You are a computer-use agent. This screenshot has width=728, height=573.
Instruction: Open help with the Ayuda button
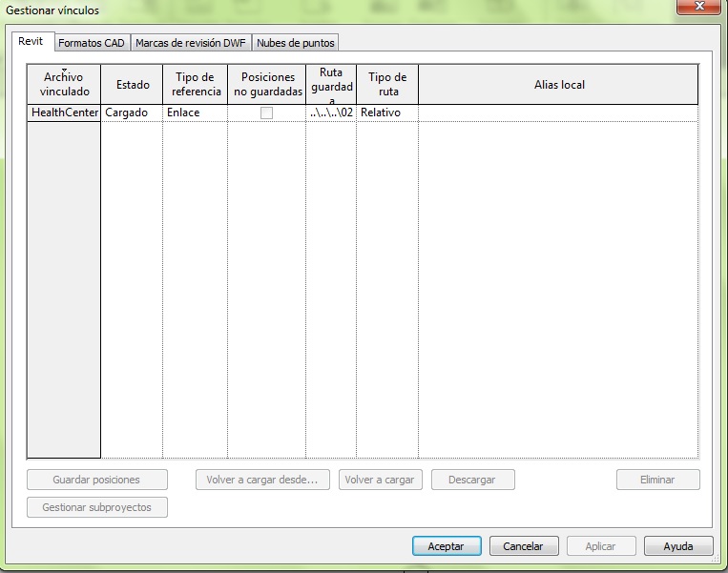677,546
